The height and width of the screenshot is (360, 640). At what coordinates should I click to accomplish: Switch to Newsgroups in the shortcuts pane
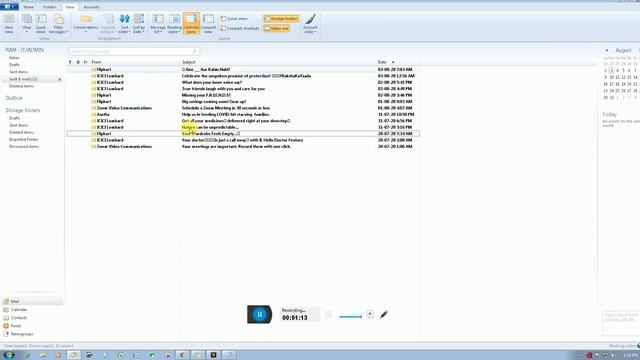(x=22, y=334)
